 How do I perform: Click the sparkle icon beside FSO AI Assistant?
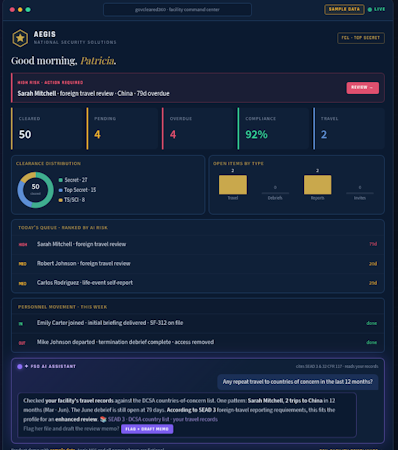pyautogui.click(x=26, y=366)
